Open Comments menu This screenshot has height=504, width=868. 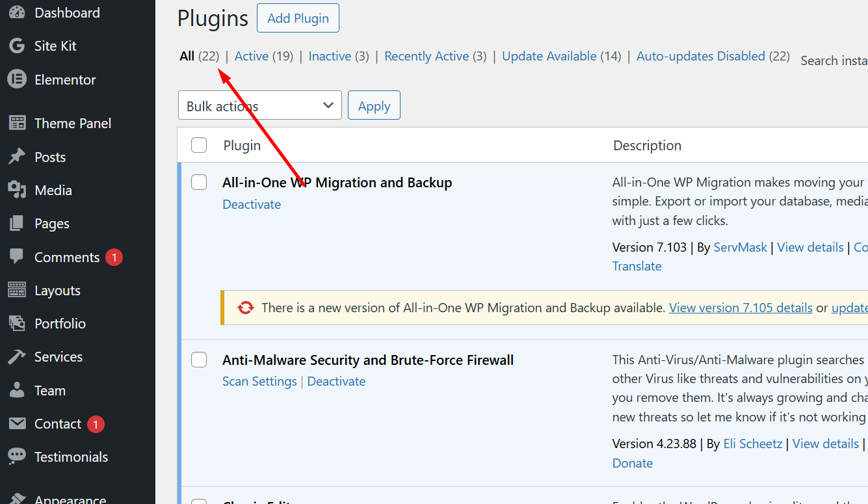click(67, 257)
